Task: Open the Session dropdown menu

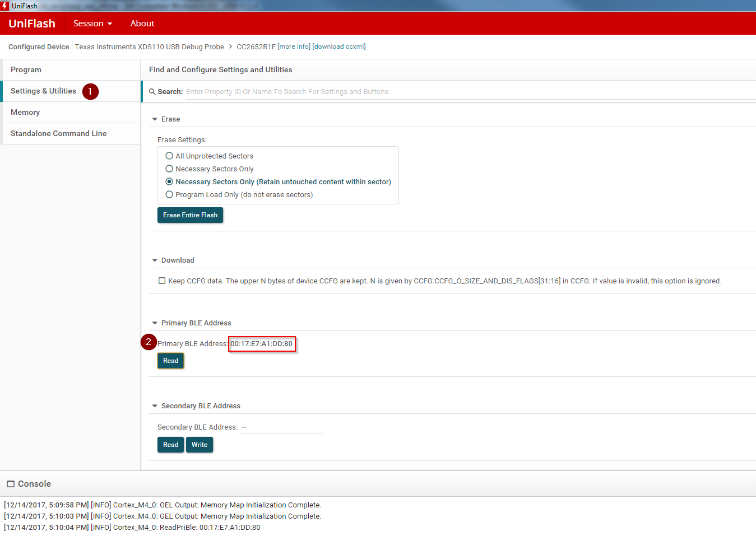Action: [x=92, y=24]
